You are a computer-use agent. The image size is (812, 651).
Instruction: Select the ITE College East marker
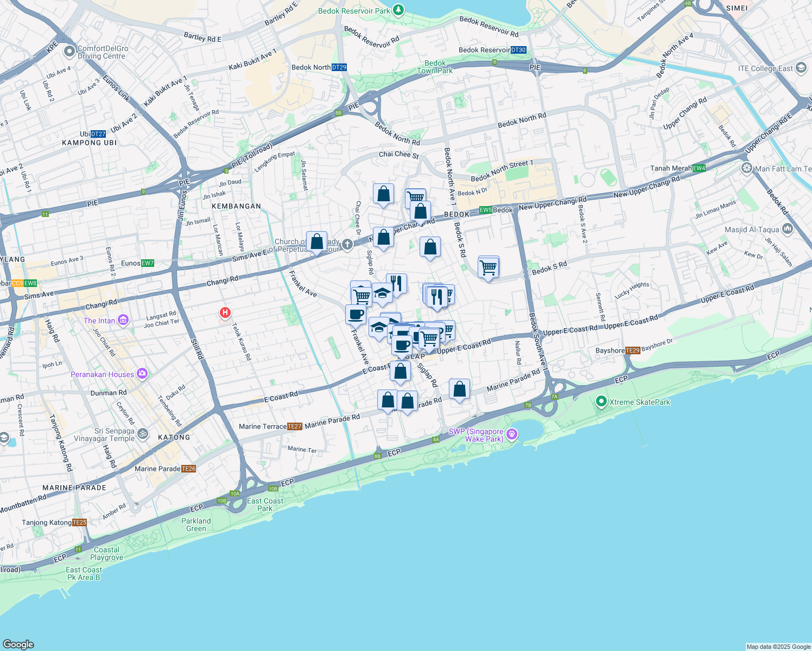click(x=800, y=68)
